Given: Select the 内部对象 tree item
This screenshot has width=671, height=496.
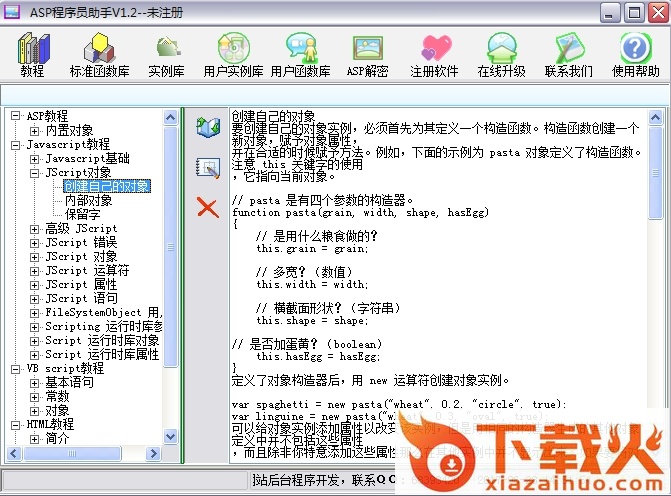Looking at the screenshot, I should point(89,200).
